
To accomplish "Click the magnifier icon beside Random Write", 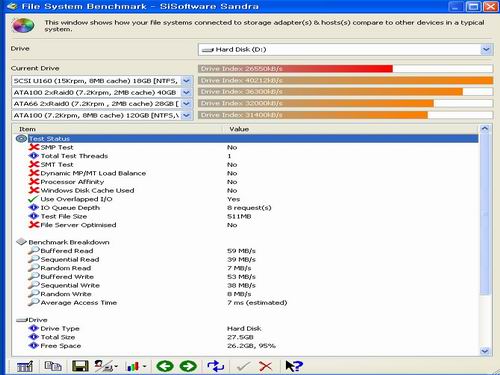I will 34,294.
